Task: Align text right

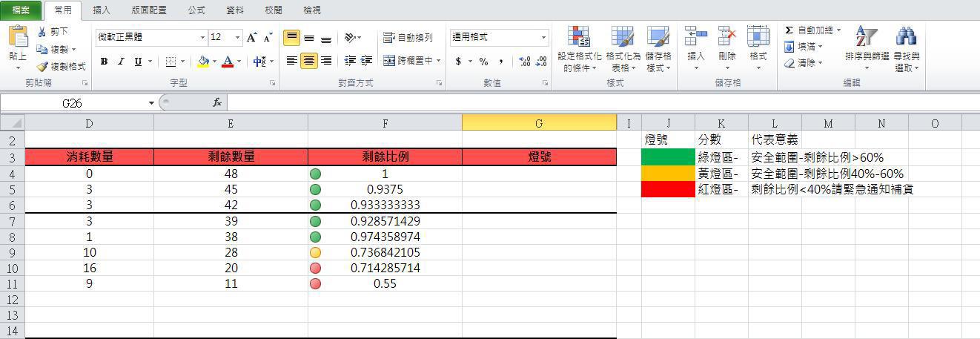Action: point(326,61)
